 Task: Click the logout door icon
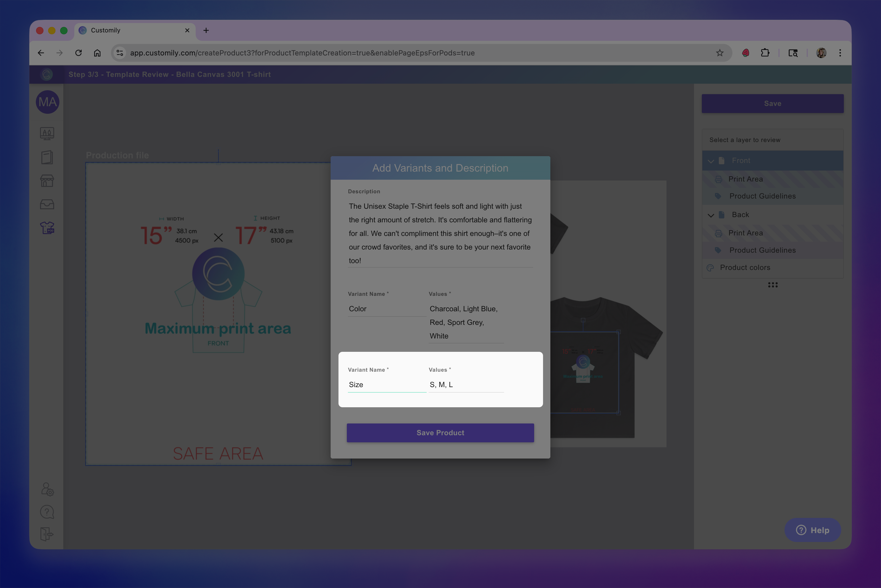click(47, 534)
